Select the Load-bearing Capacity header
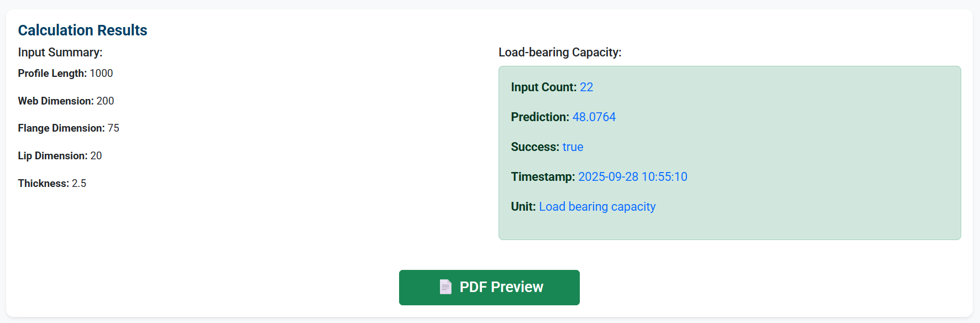This screenshot has width=980, height=323. [x=559, y=52]
